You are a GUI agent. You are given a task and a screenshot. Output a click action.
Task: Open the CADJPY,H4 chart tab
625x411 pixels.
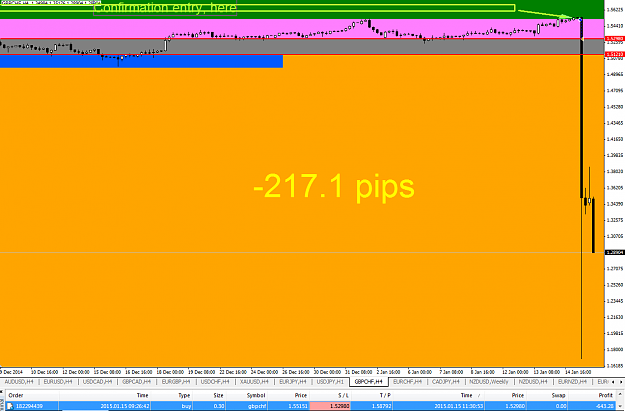pos(446,382)
